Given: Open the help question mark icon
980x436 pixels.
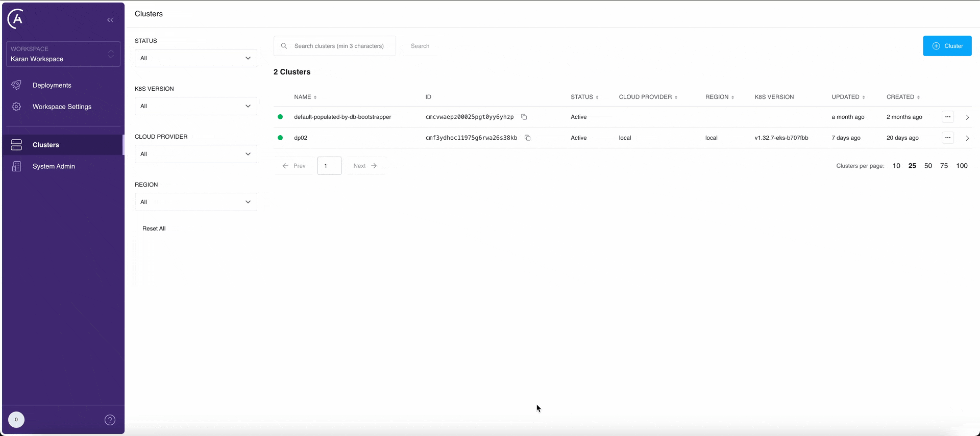Looking at the screenshot, I should point(110,420).
